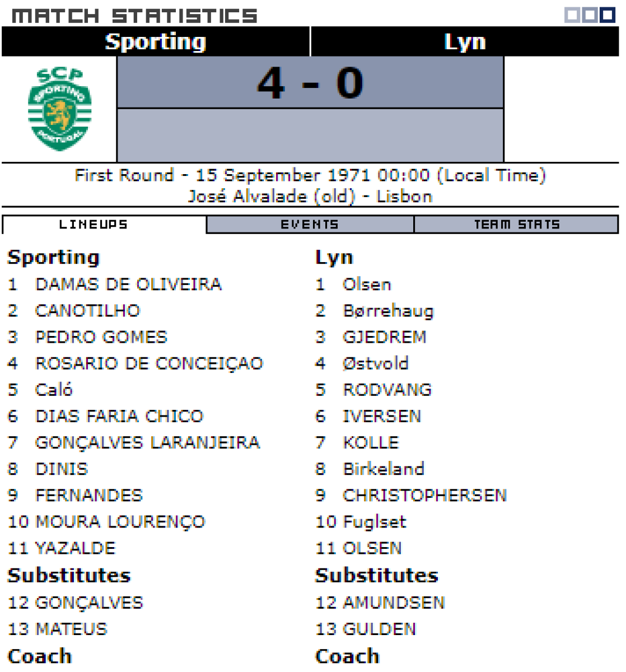This screenshot has width=626, height=672.
Task: Select the Lineups tab
Action: [x=94, y=225]
